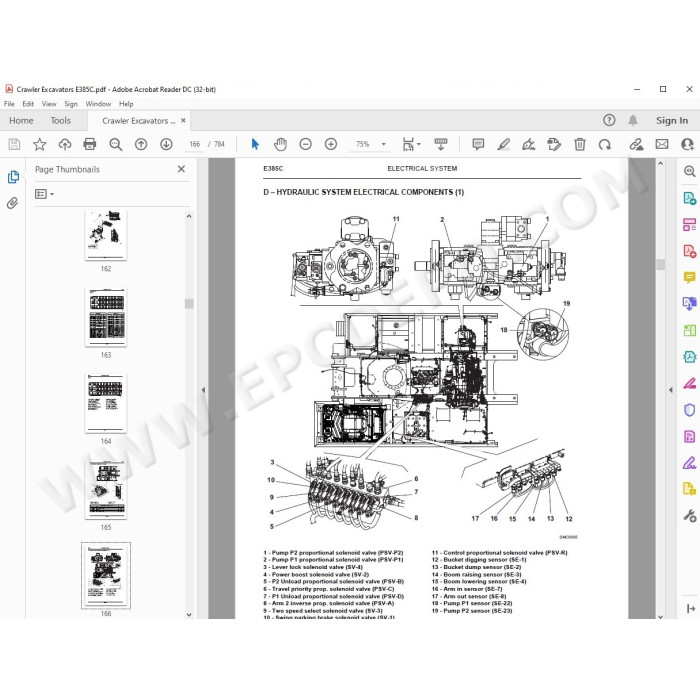Open the Comment tool in the right rail

click(x=690, y=278)
